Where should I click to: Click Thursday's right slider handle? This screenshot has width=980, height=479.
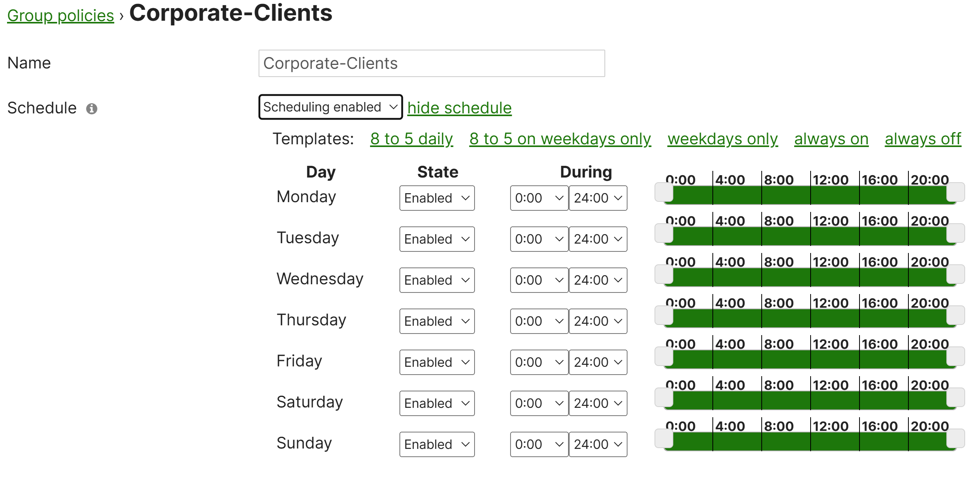pos(955,316)
